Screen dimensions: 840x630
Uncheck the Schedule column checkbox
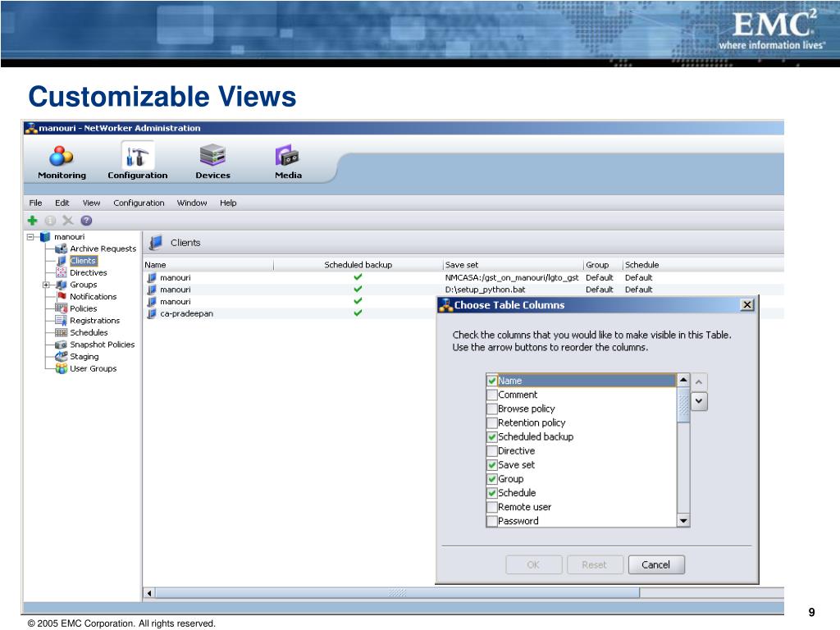click(x=492, y=493)
